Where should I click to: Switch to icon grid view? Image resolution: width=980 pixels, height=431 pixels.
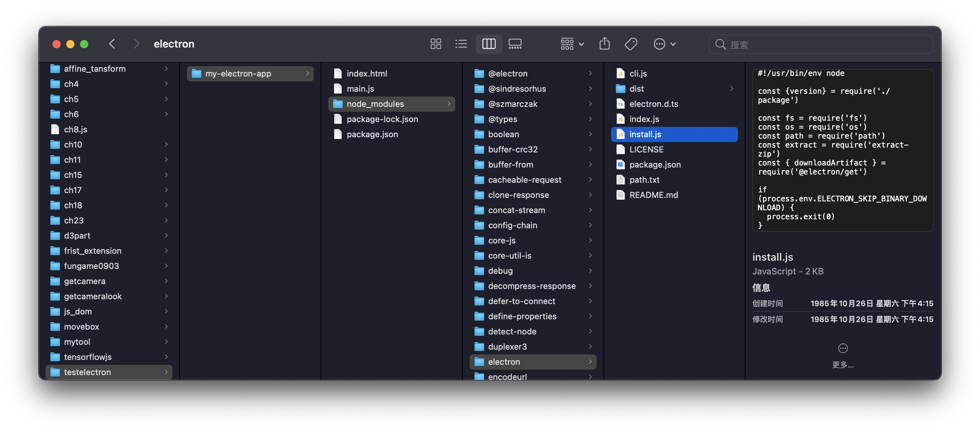point(436,44)
